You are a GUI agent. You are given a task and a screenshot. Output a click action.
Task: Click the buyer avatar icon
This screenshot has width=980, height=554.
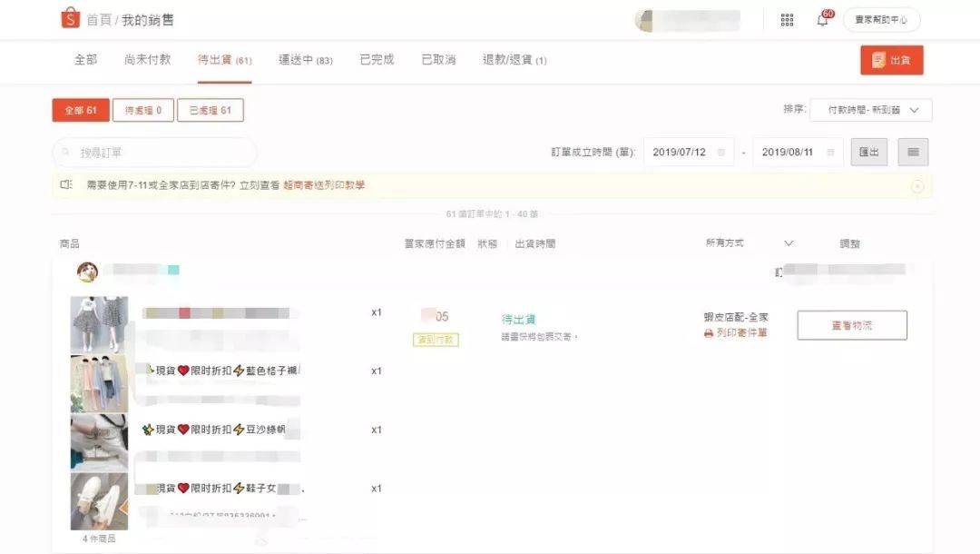point(87,272)
